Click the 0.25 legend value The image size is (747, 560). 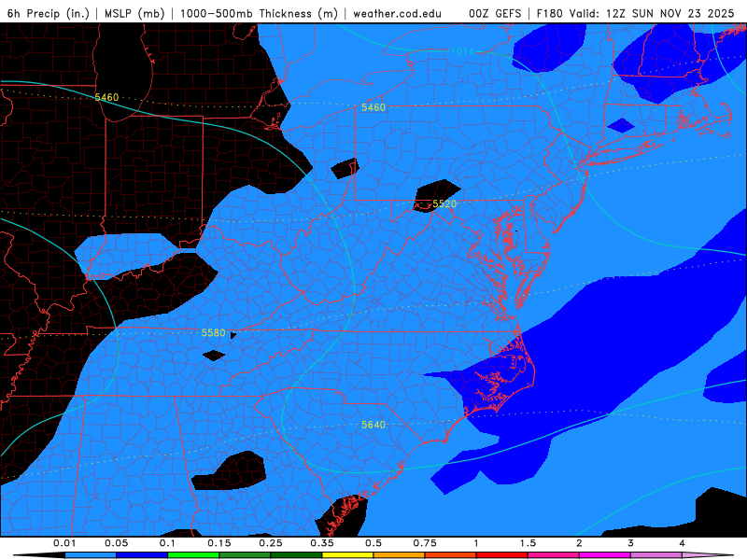271,543
